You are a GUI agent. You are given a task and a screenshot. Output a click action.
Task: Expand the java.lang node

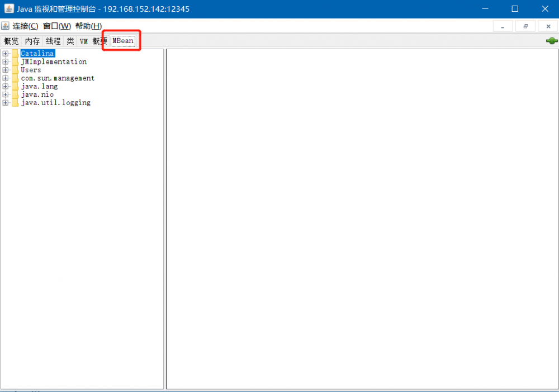click(5, 86)
